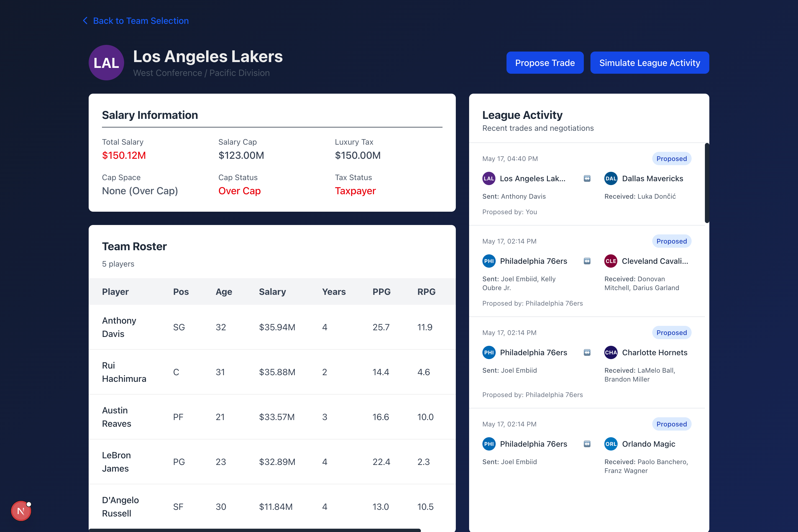This screenshot has width=798, height=532.
Task: Click Proposed badge on Orlando Magic trade
Action: [671, 424]
